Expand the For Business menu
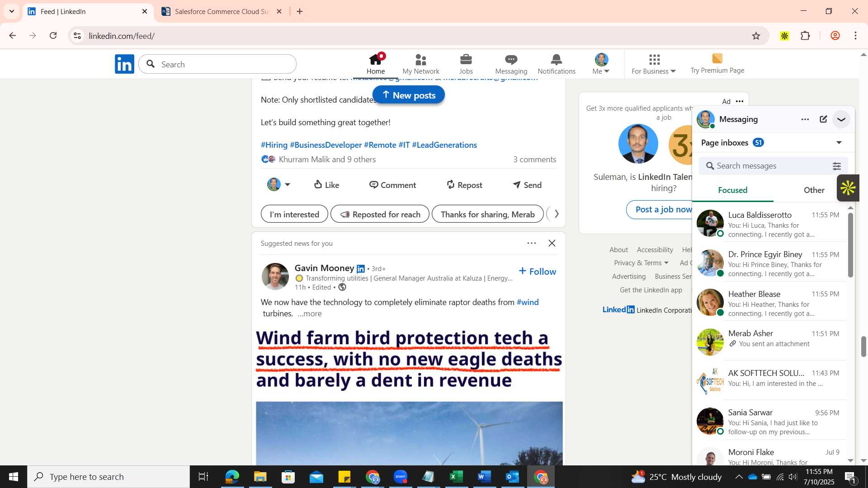The image size is (868, 488). [x=654, y=64]
